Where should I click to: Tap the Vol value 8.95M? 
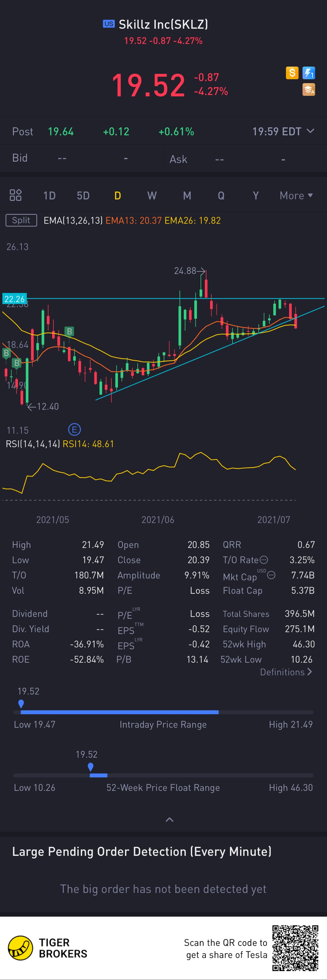91,590
